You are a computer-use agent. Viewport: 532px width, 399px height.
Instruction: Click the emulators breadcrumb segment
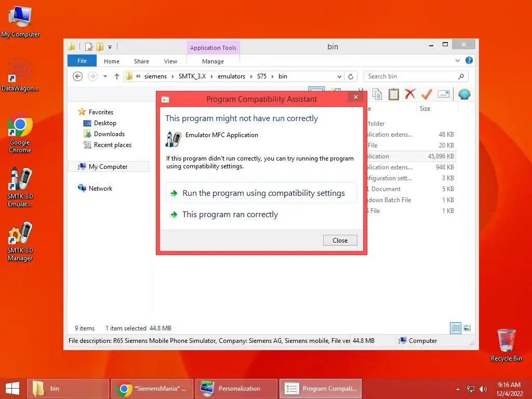(x=231, y=76)
